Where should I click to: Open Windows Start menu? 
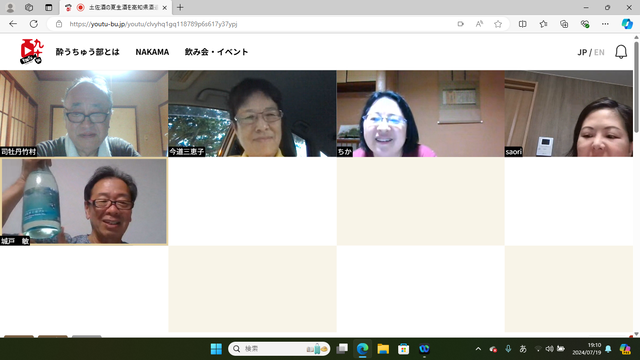coord(216,349)
